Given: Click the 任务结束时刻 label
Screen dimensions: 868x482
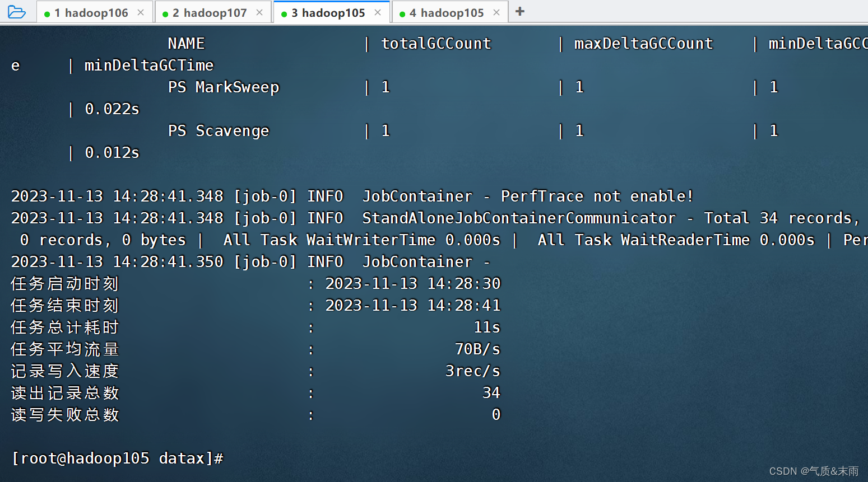Looking at the screenshot, I should point(65,306).
